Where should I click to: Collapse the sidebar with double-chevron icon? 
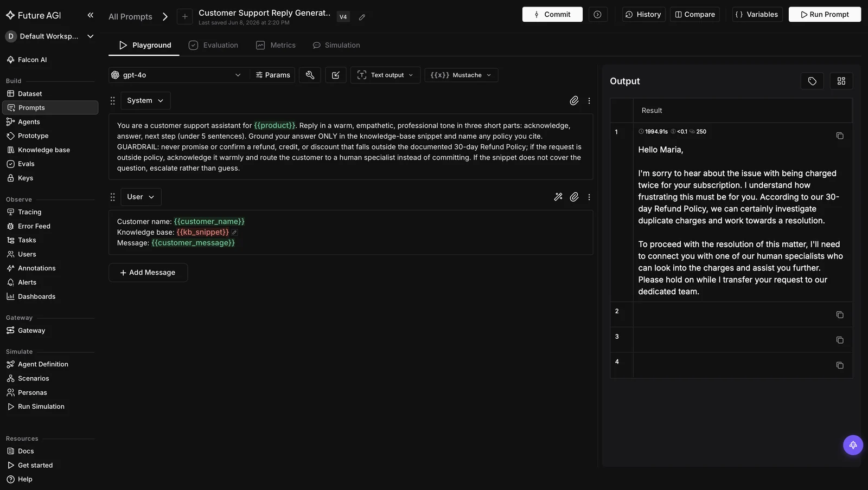(91, 15)
